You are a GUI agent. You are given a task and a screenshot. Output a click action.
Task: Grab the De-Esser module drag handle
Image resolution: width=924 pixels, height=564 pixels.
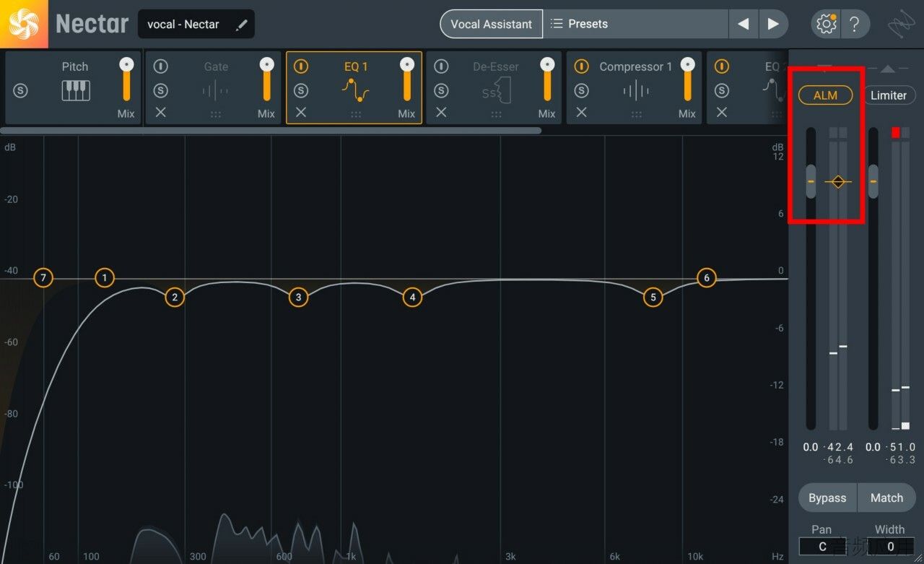496,114
